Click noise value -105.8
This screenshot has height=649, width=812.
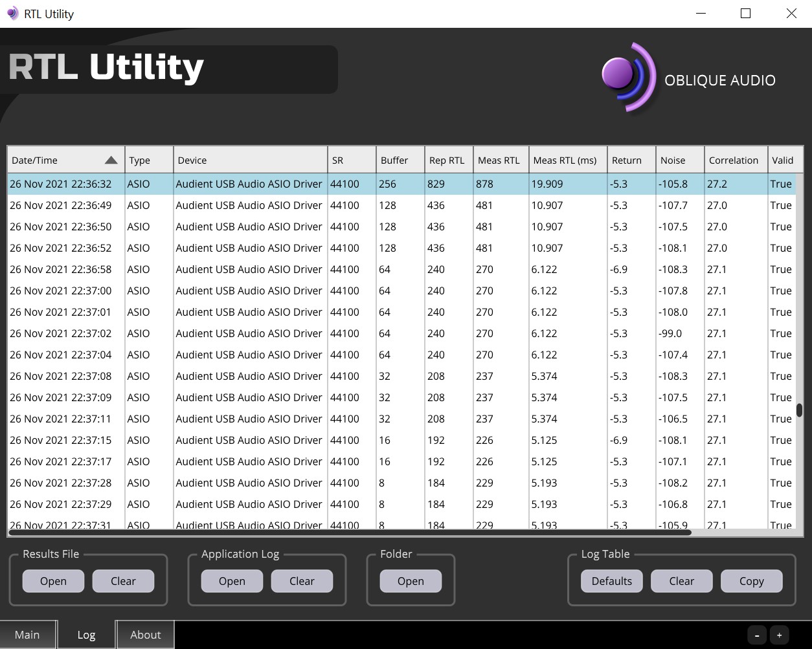[673, 184]
